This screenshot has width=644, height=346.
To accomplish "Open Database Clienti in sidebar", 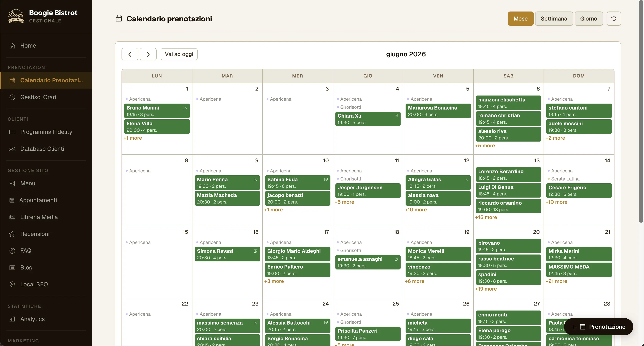I will point(46,149).
